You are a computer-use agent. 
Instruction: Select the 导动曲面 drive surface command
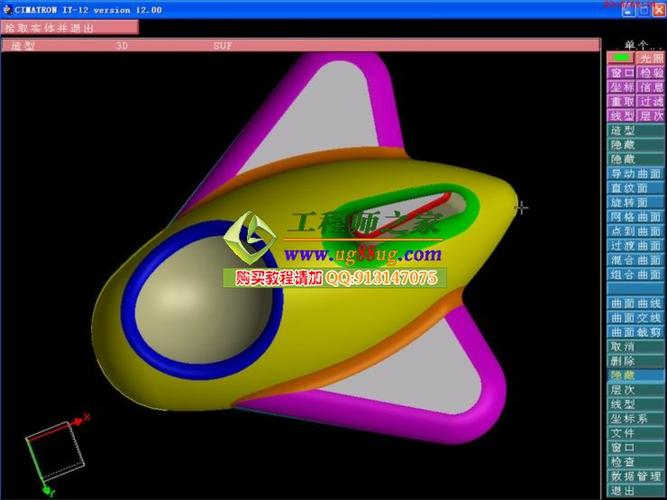[636, 174]
